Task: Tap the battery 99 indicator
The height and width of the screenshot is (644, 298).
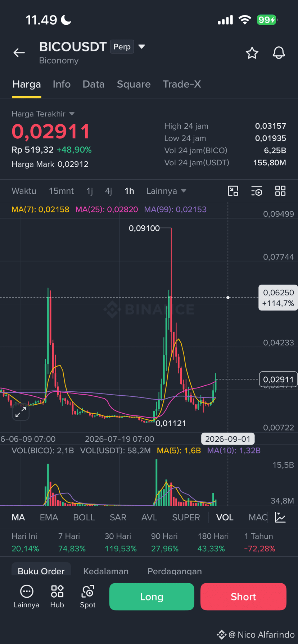Action: click(267, 20)
